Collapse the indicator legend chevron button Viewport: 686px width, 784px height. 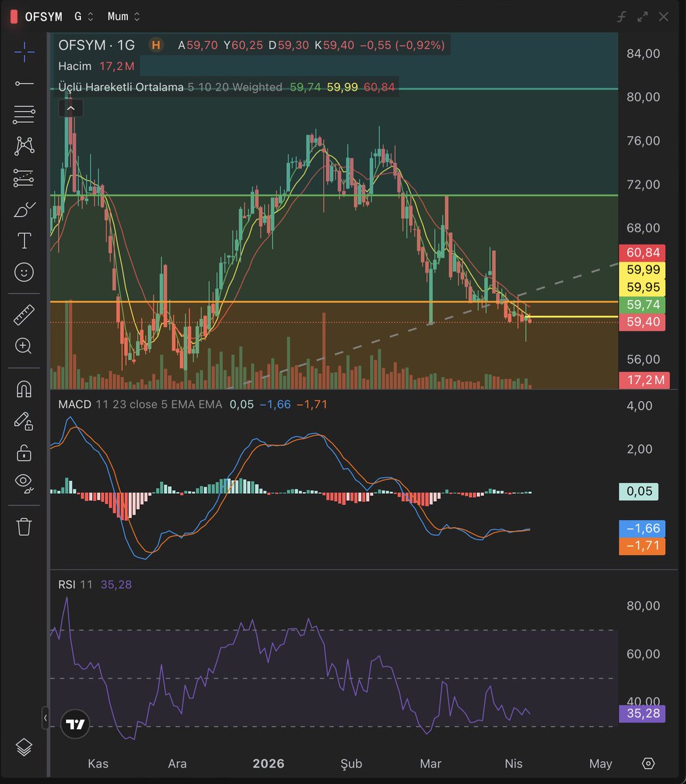point(71,108)
